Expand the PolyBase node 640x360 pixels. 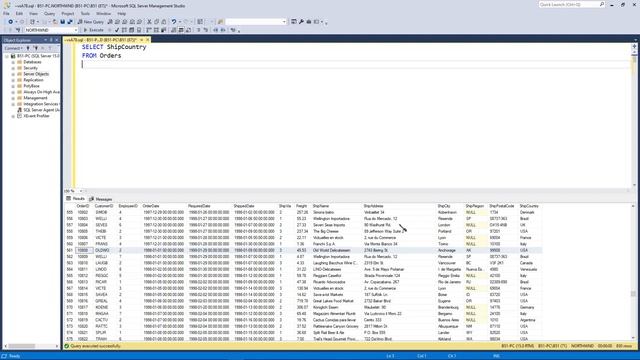point(13,86)
